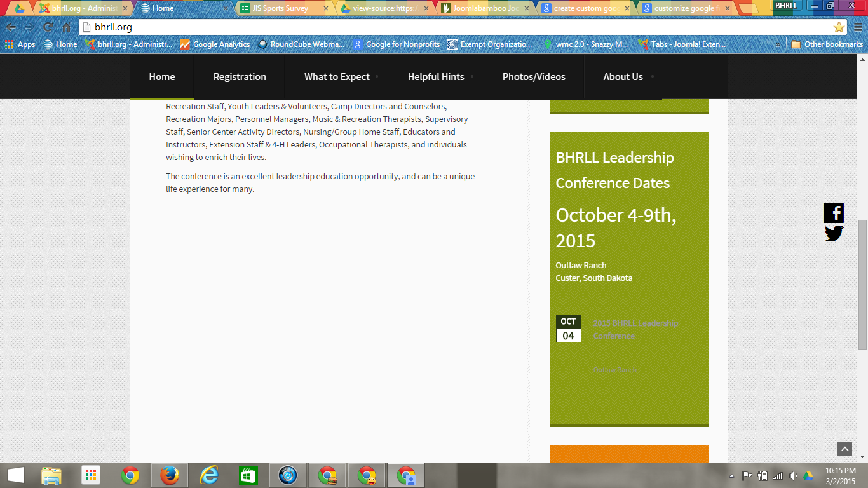Screen dimensions: 868x488
Task: Bookmark this page with the star icon
Action: 839,27
